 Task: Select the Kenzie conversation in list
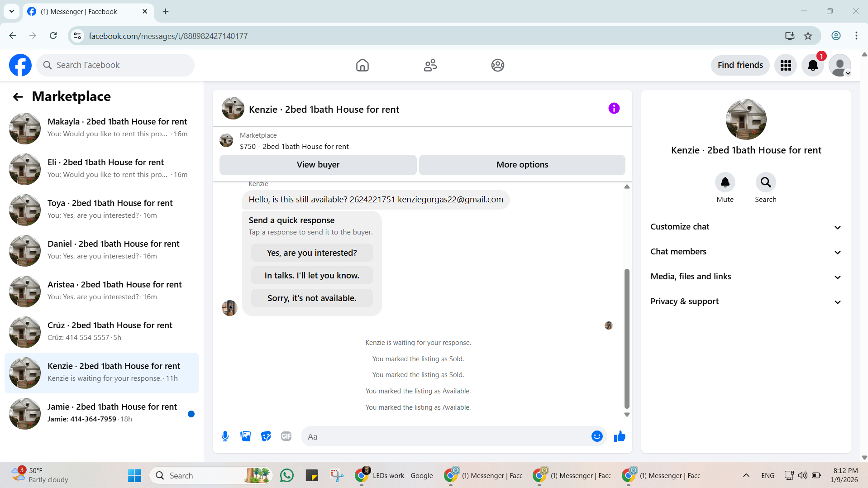tap(102, 373)
